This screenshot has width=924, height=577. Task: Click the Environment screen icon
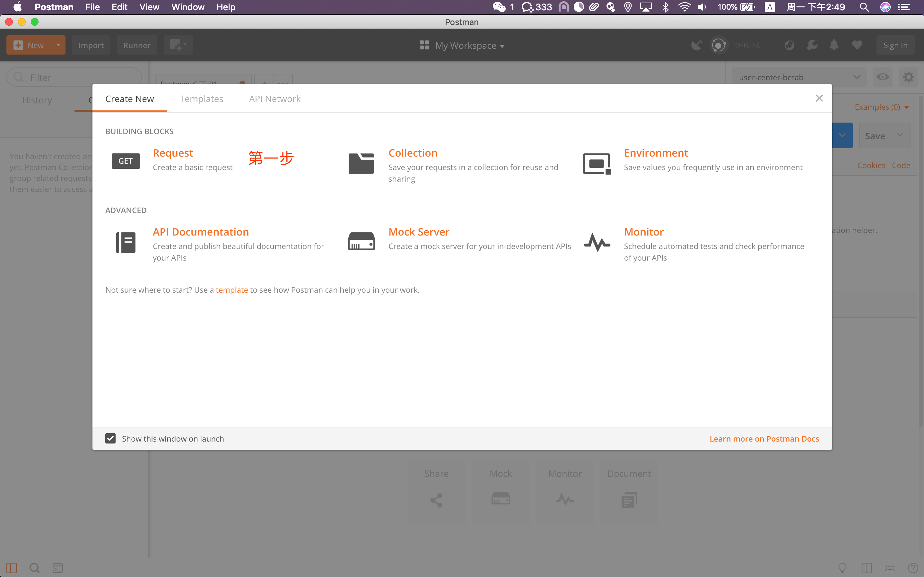pos(597,163)
